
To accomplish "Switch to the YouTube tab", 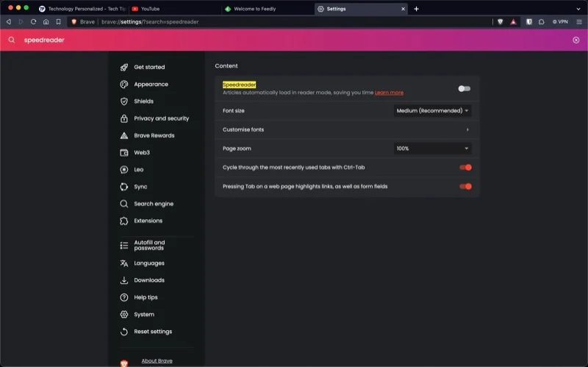I will coord(175,9).
